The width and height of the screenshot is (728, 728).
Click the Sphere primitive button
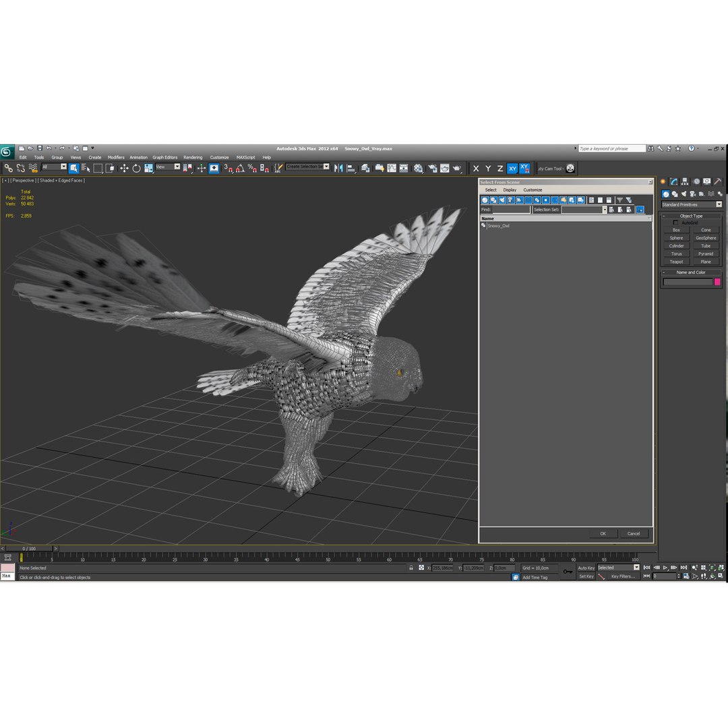[677, 238]
